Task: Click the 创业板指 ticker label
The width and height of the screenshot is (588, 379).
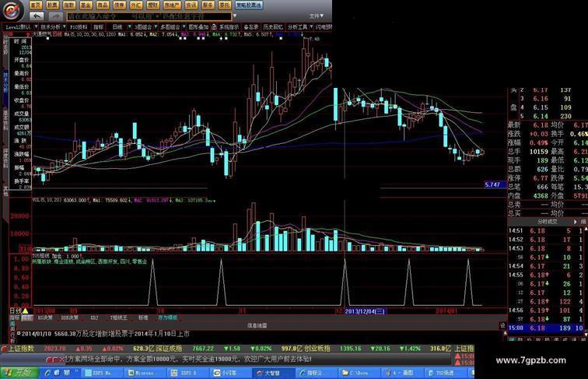Action: pos(317,349)
